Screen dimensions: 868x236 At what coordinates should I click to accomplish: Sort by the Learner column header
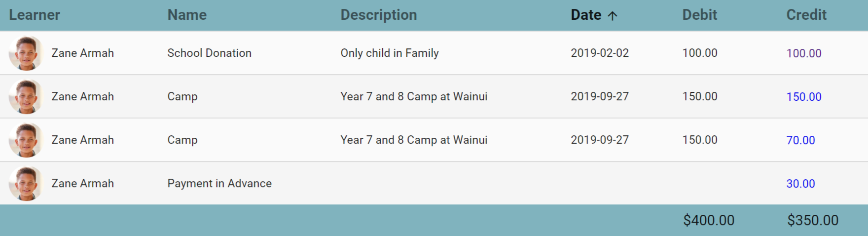pyautogui.click(x=35, y=15)
